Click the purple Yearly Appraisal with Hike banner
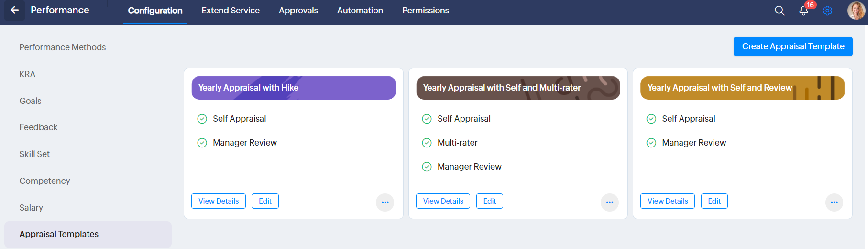This screenshot has width=868, height=249. pyautogui.click(x=294, y=88)
